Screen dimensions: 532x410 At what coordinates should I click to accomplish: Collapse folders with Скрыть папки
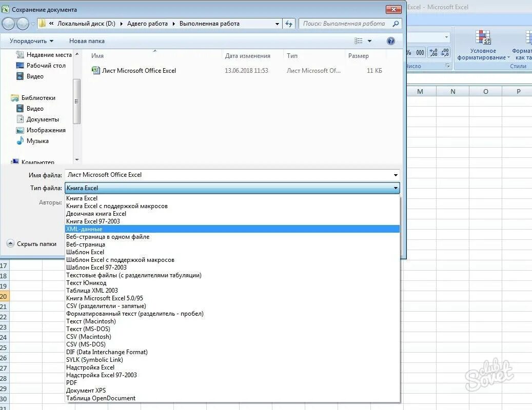click(x=32, y=244)
